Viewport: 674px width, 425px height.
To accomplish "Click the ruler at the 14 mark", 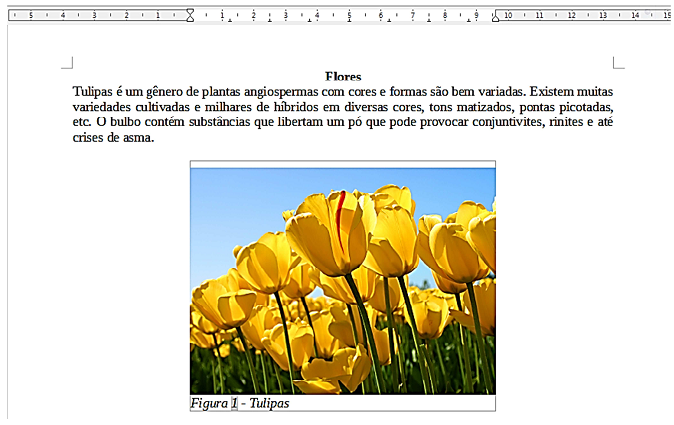I will pyautogui.click(x=634, y=15).
